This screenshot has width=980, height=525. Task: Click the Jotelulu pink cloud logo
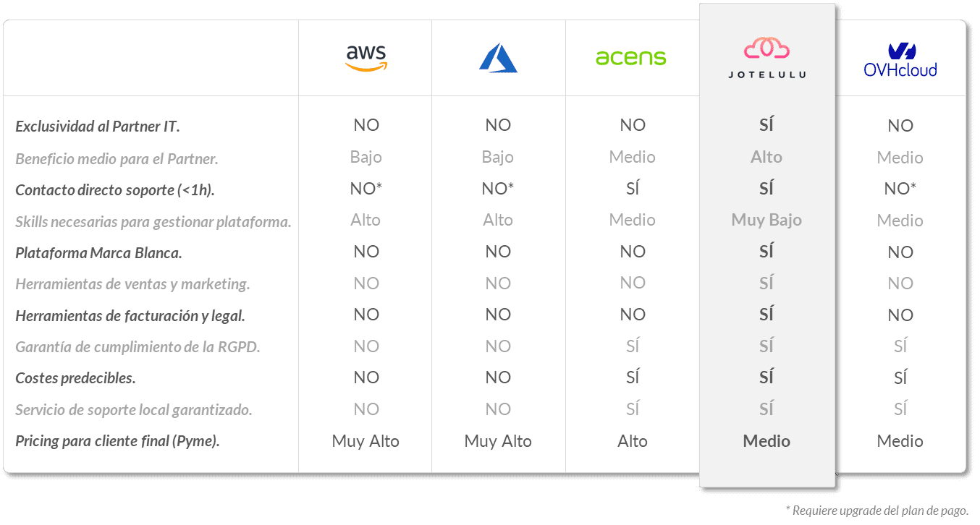pyautogui.click(x=767, y=48)
